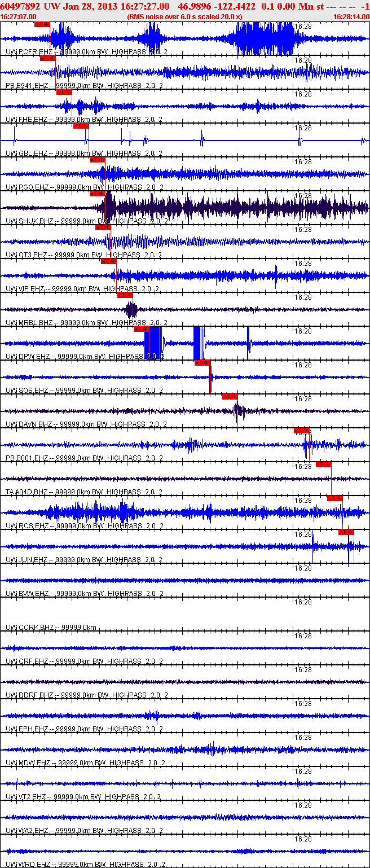
Task: Click the event ID 60497892 in header
Action: pyautogui.click(x=19, y=6)
